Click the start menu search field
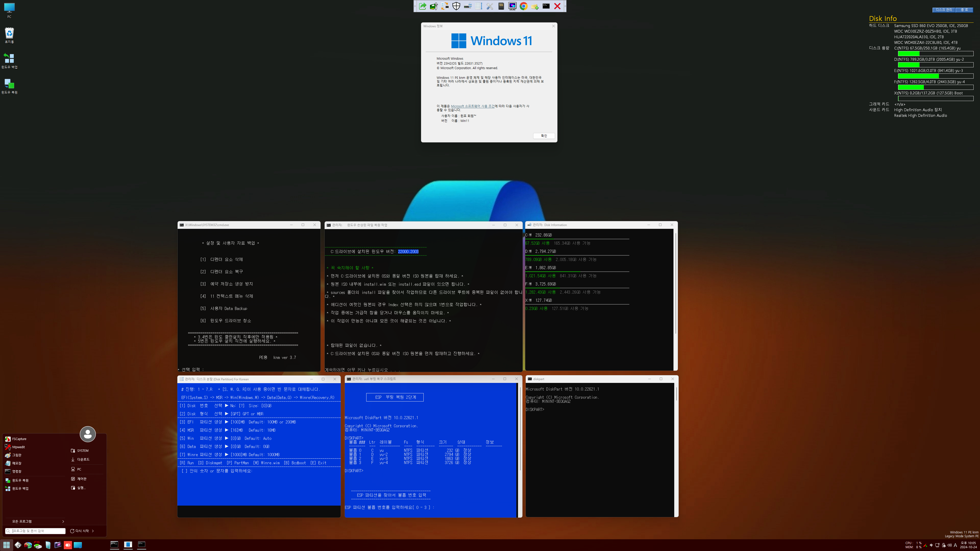The height and width of the screenshot is (551, 980). [x=35, y=531]
